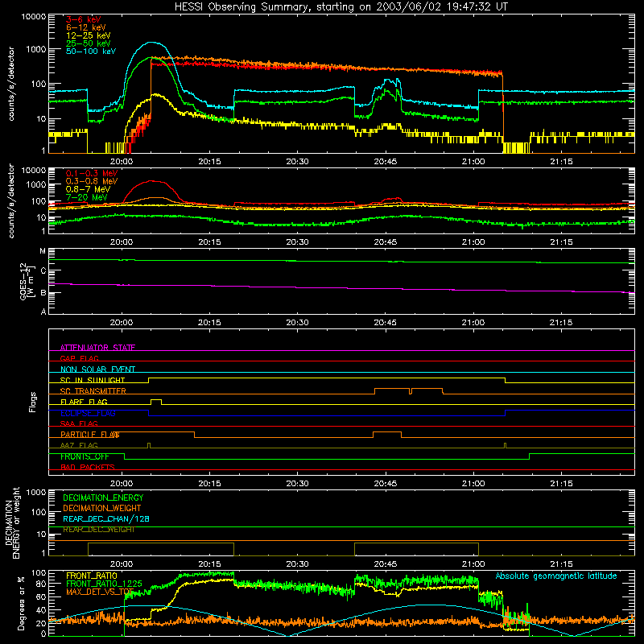The image size is (644, 644).
Task: Click the 21:00 tick under the GOES plot
Action: [x=473, y=323]
